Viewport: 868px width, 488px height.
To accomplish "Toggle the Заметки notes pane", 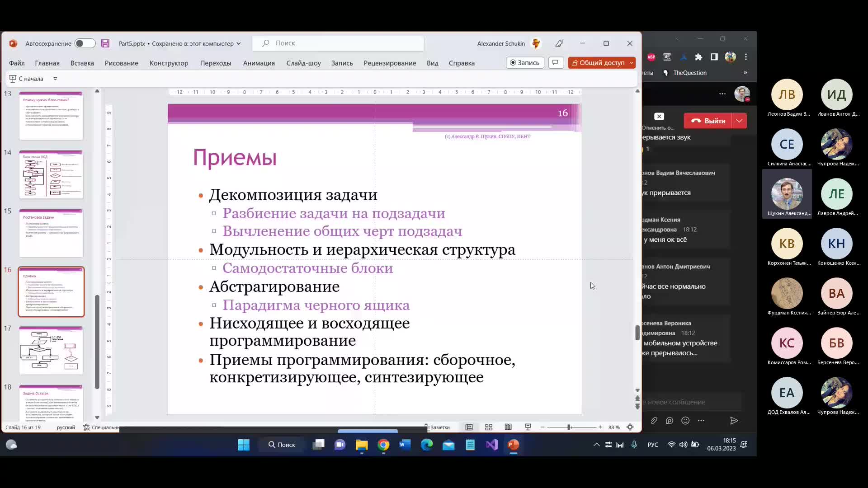I will click(x=437, y=427).
